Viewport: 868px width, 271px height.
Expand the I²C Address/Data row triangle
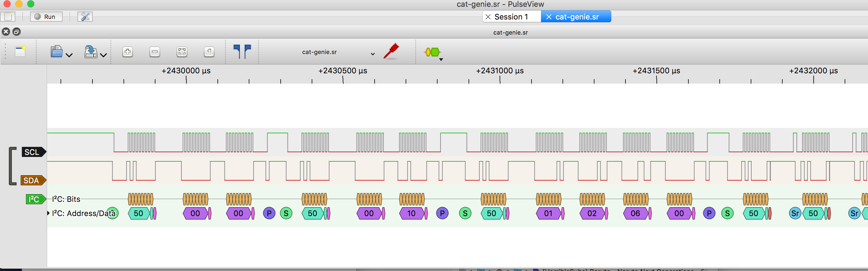tap(48, 213)
